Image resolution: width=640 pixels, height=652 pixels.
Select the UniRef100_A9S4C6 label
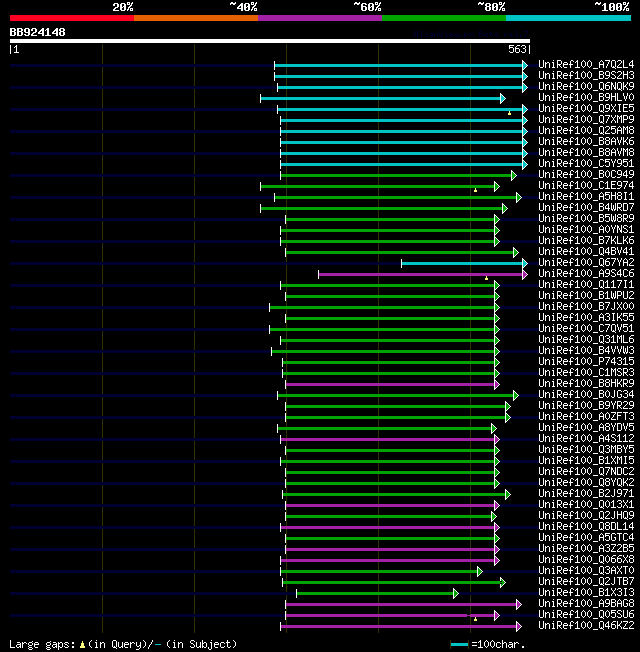tap(586, 274)
